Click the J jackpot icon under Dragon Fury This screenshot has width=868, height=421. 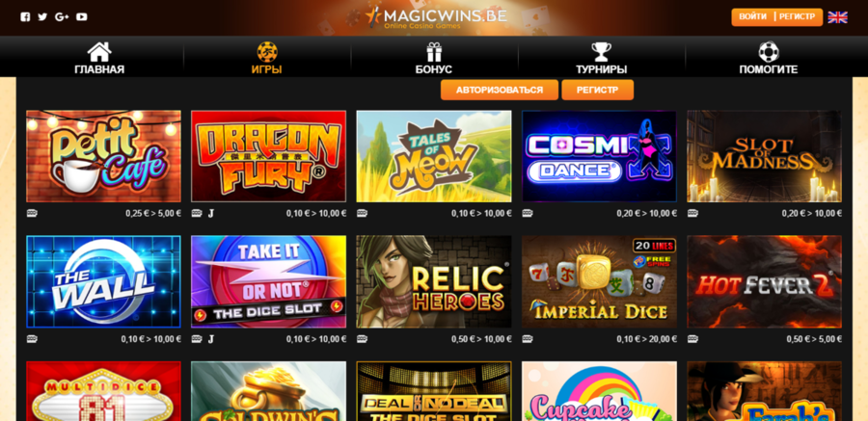pyautogui.click(x=211, y=214)
